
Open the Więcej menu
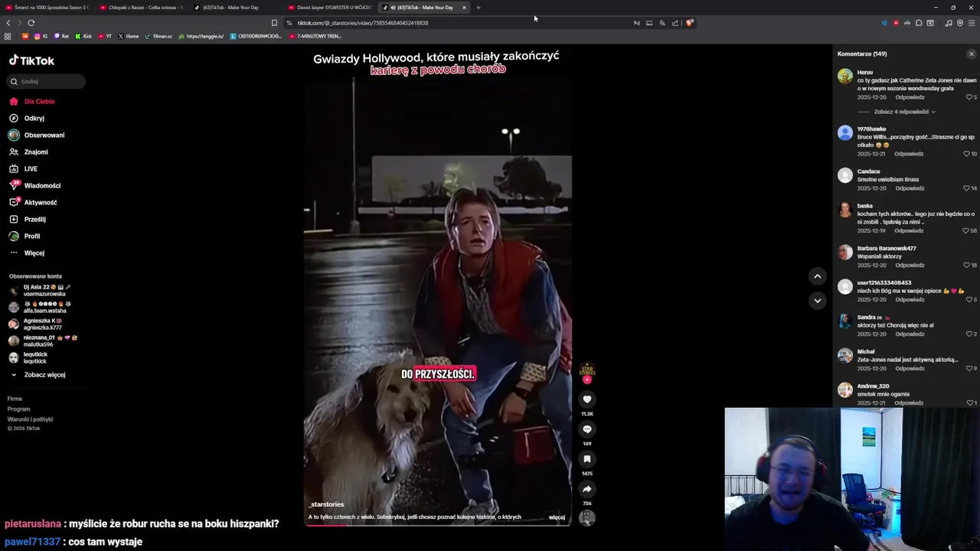27,253
